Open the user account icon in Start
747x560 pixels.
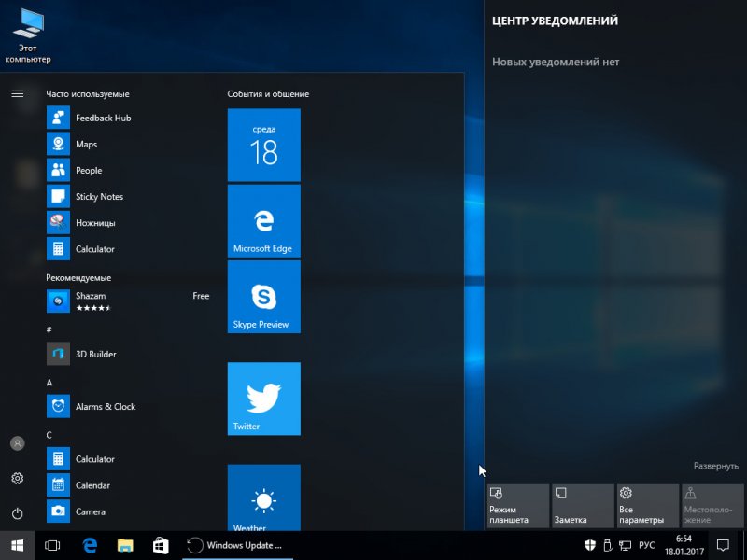tap(17, 443)
